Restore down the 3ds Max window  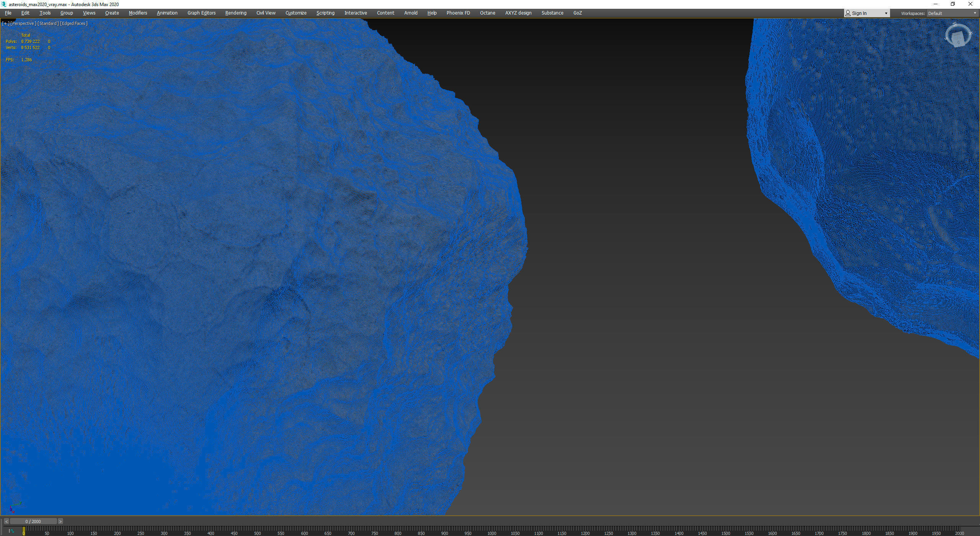953,4
